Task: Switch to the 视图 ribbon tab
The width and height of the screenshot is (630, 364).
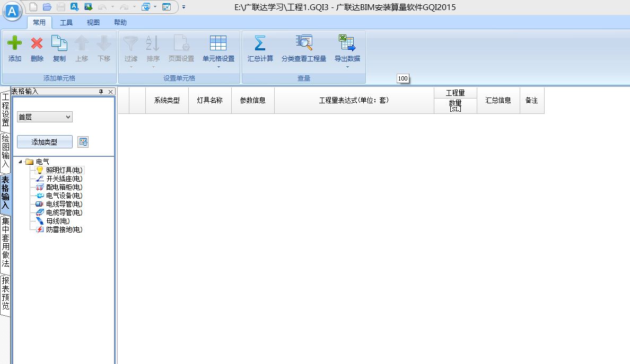Action: coord(93,22)
